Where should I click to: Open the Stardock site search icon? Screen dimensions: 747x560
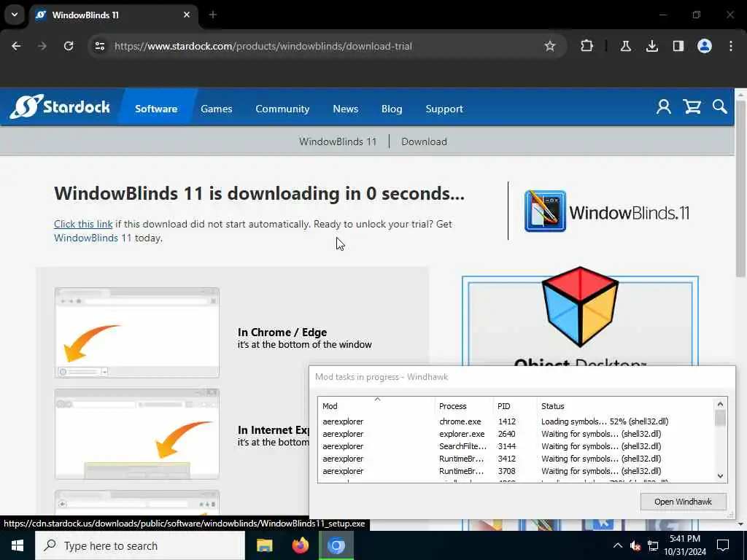(x=719, y=106)
